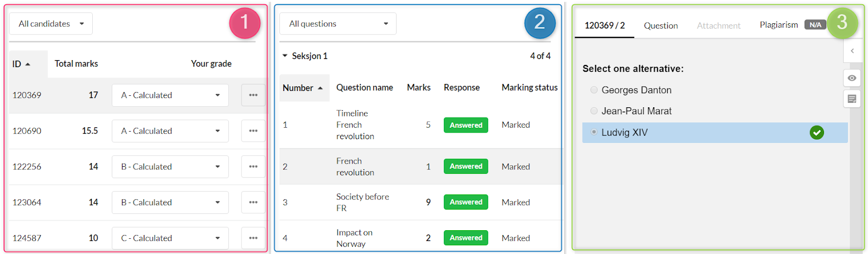Switch to the Plagiarism tab
Image resolution: width=868 pixels, height=254 pixels.
click(x=779, y=25)
